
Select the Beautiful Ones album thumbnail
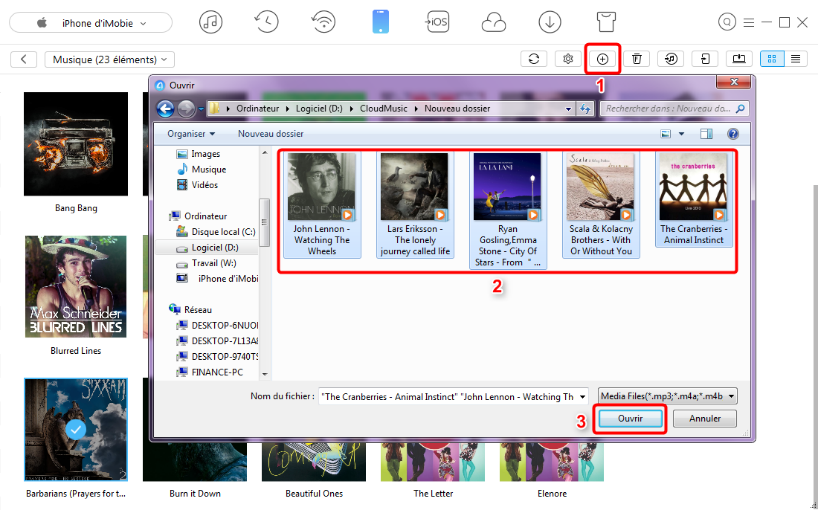[x=314, y=463]
